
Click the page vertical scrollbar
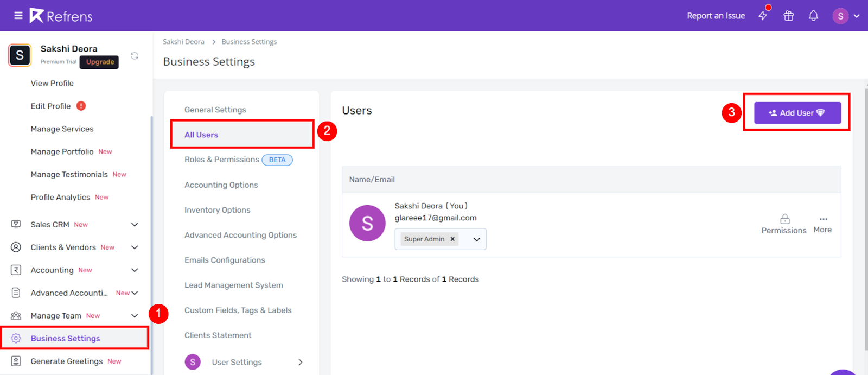866,219
